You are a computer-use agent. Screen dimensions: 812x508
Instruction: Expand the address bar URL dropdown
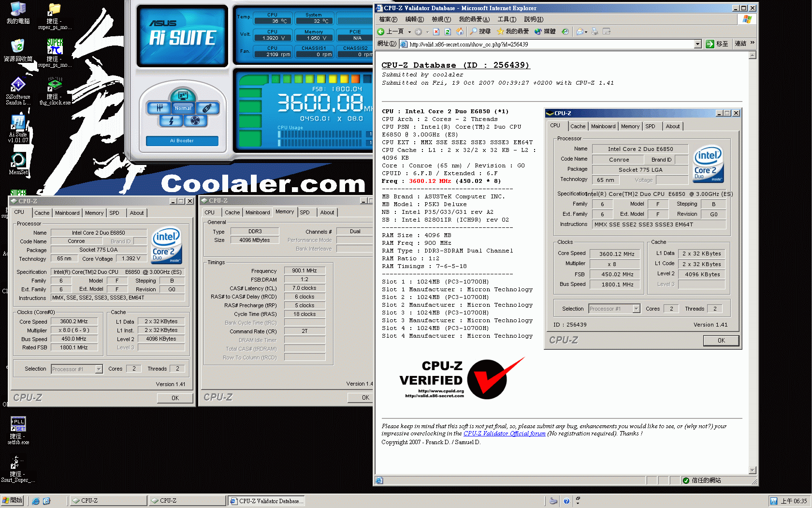tap(697, 44)
